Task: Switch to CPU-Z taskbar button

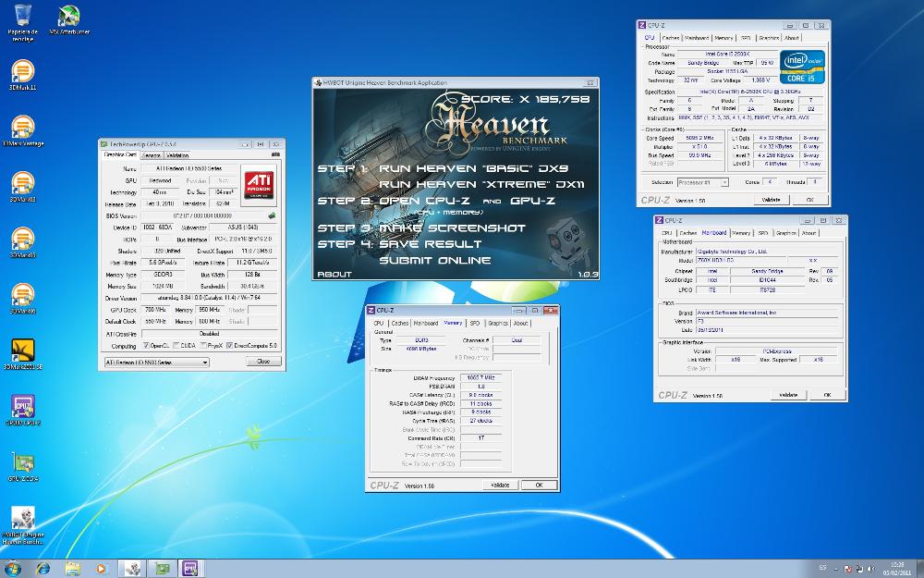Action: (189, 569)
